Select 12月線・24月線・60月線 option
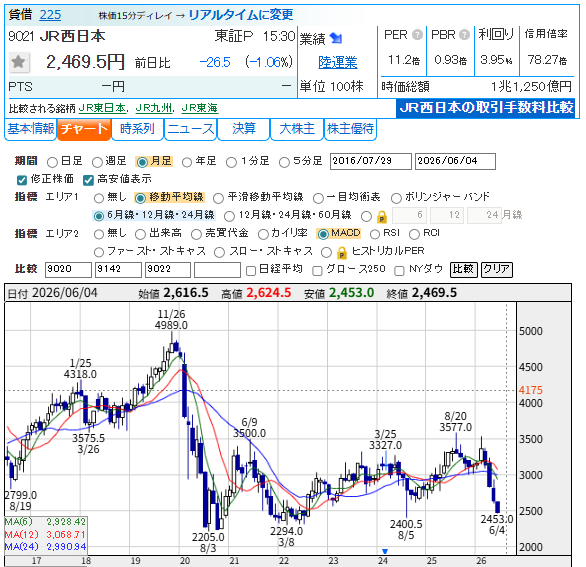586x567 pixels. pyautogui.click(x=229, y=216)
